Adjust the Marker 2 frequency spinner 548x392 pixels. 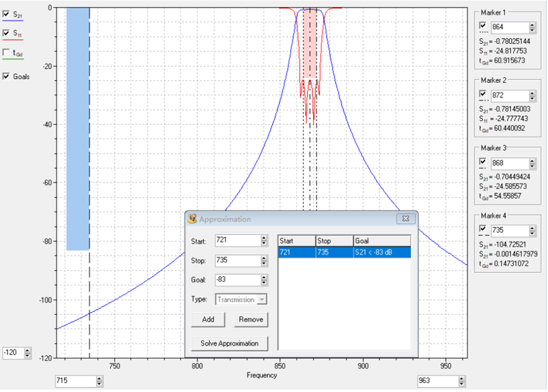coord(533,96)
